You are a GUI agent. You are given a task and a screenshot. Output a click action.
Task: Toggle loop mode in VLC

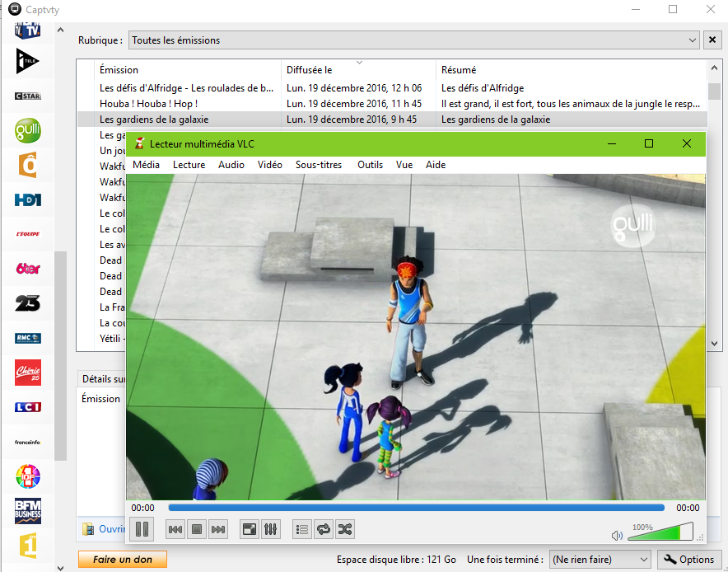(x=324, y=529)
